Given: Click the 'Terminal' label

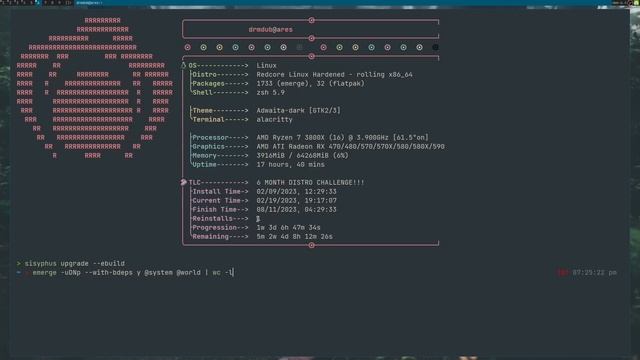Looking at the screenshot, I should pyautogui.click(x=209, y=119).
